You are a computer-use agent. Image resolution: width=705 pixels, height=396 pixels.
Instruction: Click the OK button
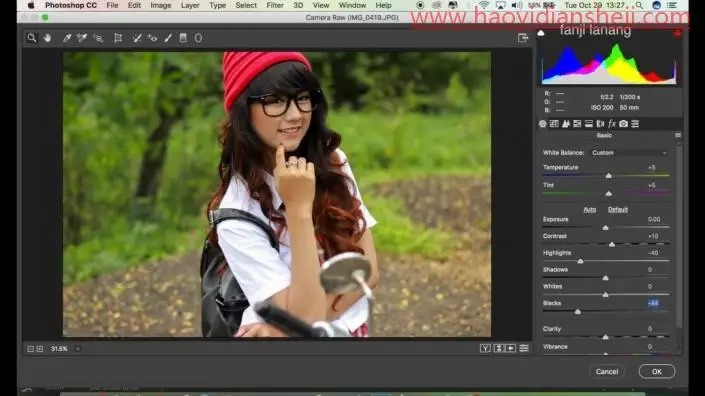click(x=656, y=372)
